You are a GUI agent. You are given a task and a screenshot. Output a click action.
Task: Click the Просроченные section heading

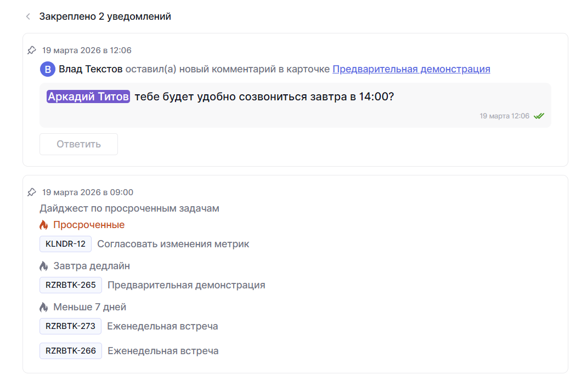click(x=89, y=225)
